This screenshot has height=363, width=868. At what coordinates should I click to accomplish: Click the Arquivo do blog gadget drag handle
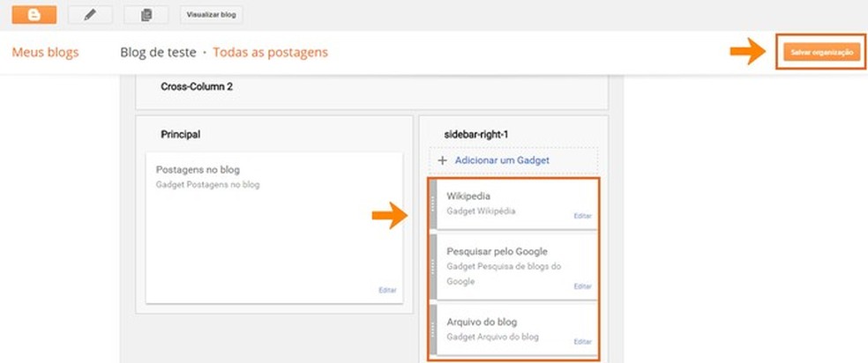[434, 330]
